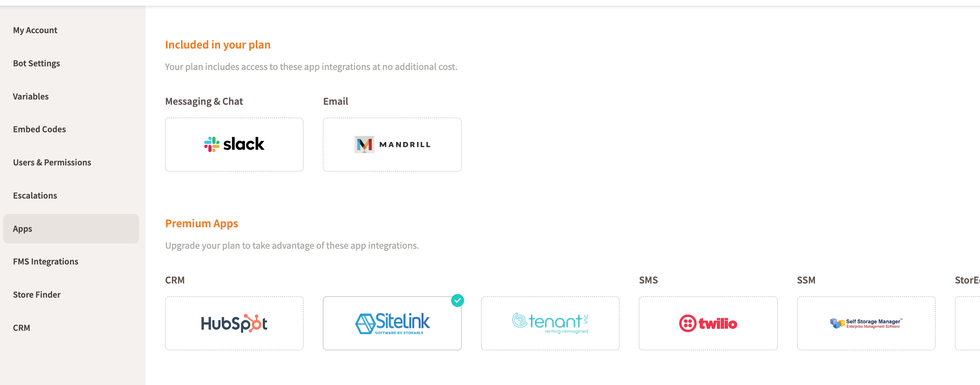Navigate to CRM in the sidebar
The width and height of the screenshot is (980, 385).
[x=21, y=328]
